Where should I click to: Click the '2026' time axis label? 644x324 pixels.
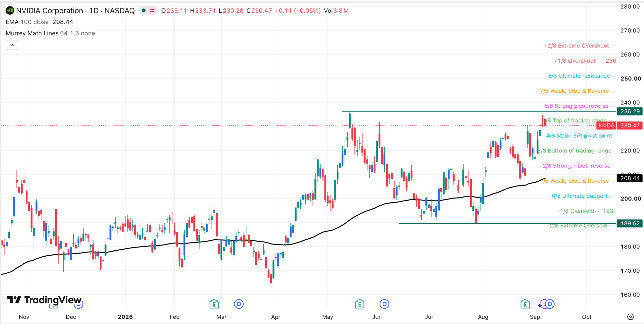tap(125, 317)
